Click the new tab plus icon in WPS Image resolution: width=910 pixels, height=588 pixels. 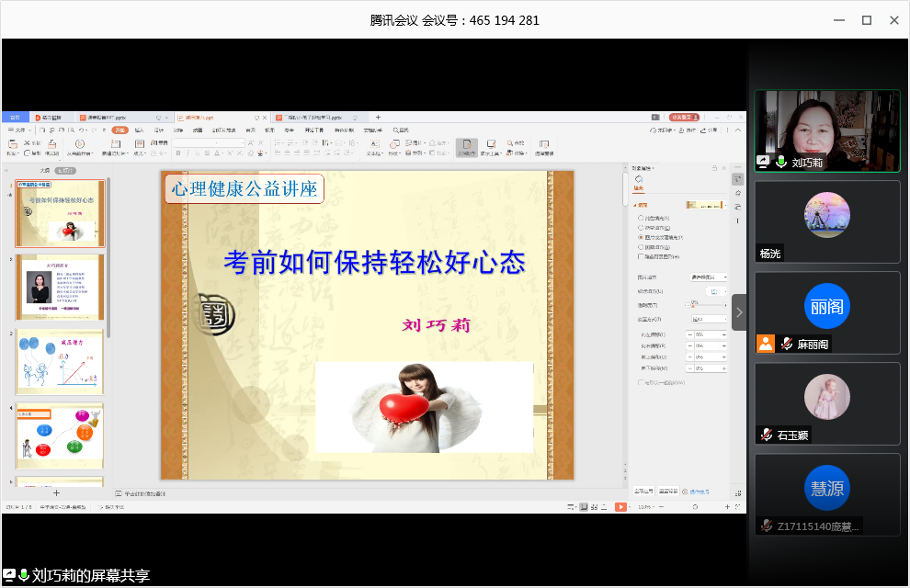378,118
